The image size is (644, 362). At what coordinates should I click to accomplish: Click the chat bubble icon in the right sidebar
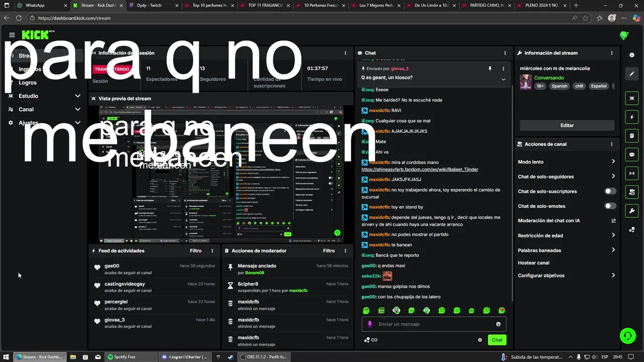(x=632, y=155)
